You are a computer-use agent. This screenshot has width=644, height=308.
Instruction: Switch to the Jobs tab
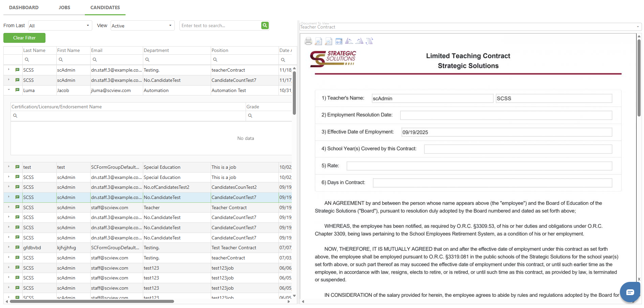coord(64,7)
